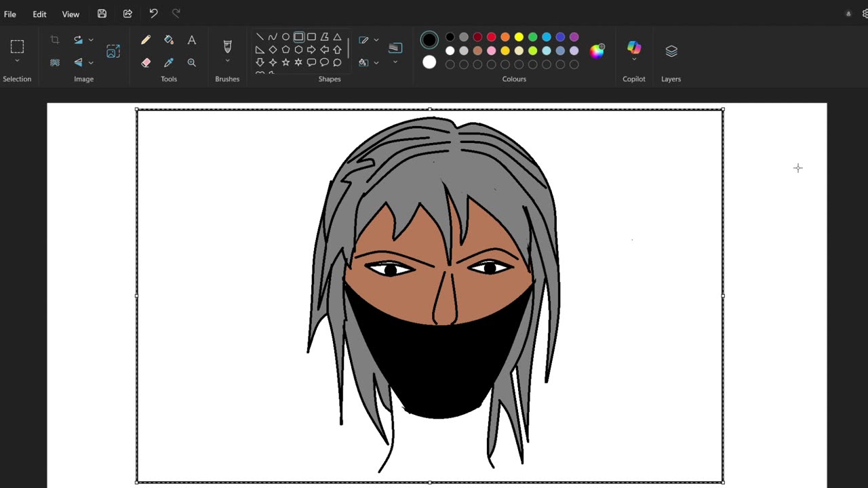Viewport: 868px width, 488px height.
Task: Open the Edit colours rainbow wheel
Action: 597,51
